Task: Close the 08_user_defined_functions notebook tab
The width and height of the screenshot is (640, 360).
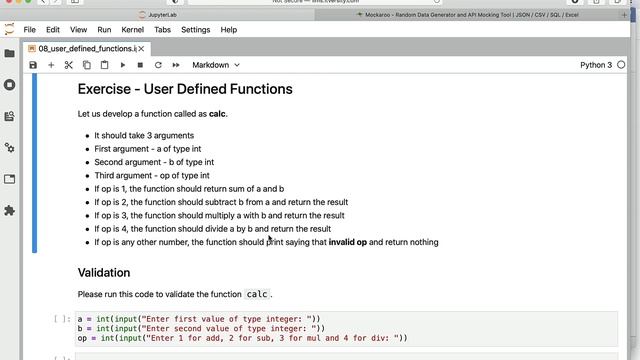Action: tap(141, 49)
